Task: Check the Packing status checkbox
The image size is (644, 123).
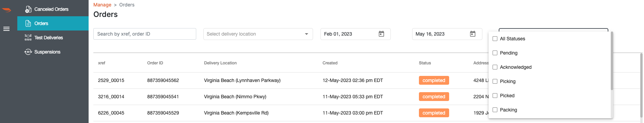Action: [x=495, y=110]
